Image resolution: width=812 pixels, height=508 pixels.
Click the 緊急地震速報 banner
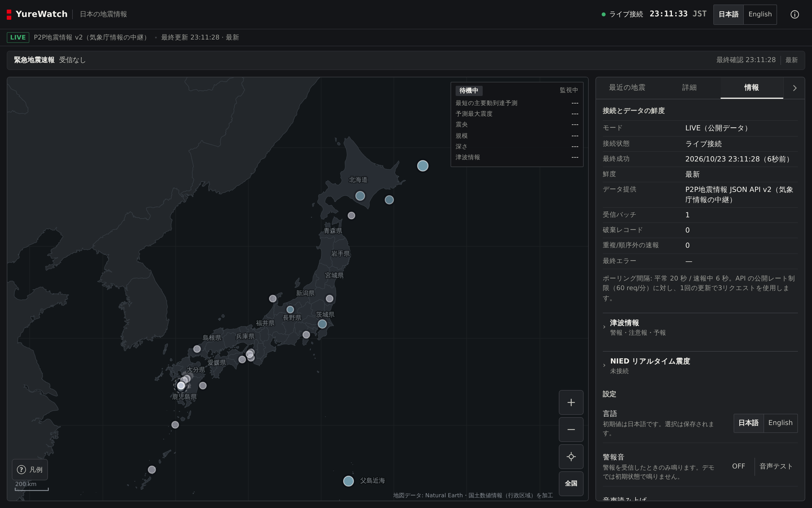[x=406, y=60]
